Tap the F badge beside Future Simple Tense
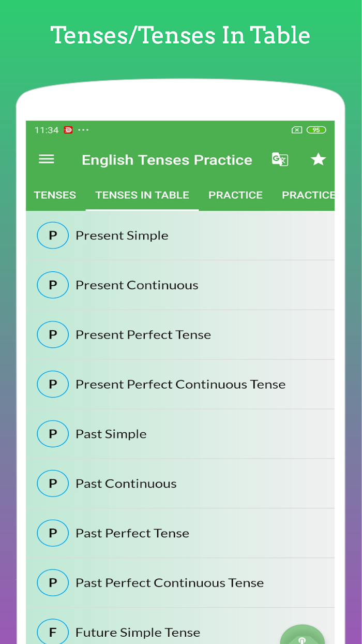The height and width of the screenshot is (644, 362). 53,632
